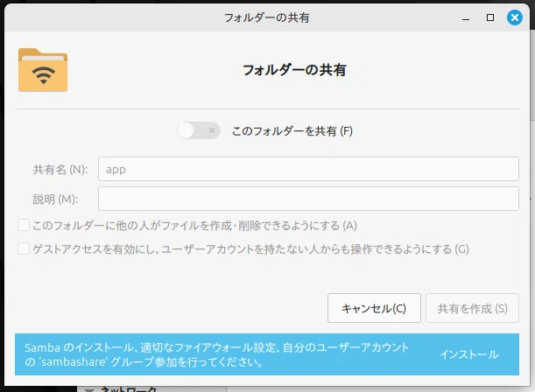Click the 説明 (M): label
Screen dimensions: 535x392
coord(55,199)
